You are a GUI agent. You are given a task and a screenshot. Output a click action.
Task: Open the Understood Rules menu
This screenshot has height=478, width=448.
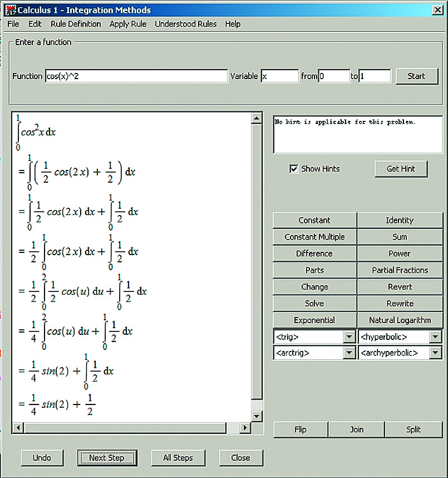tap(185, 24)
